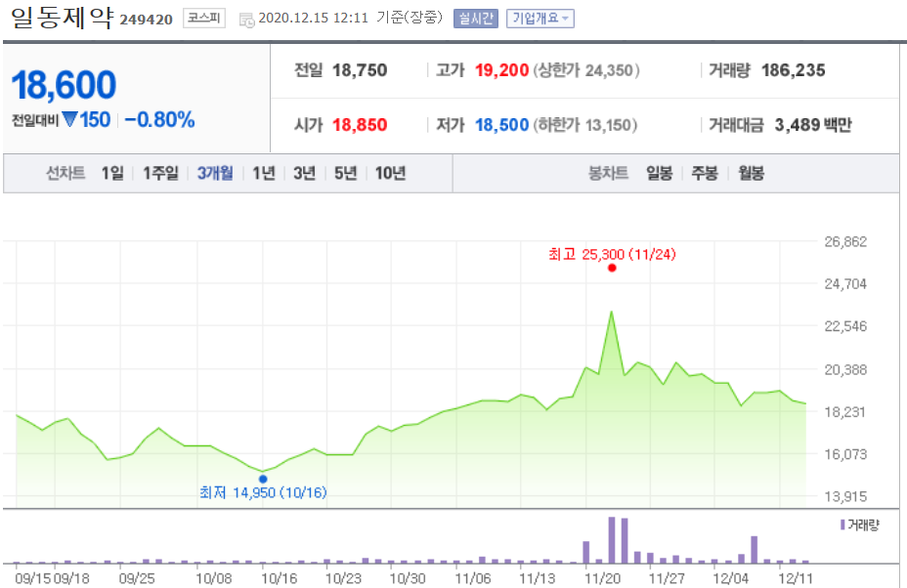The width and height of the screenshot is (907, 588).
Task: Click the red 최고 25,300 peak marker dot
Action: (x=612, y=268)
